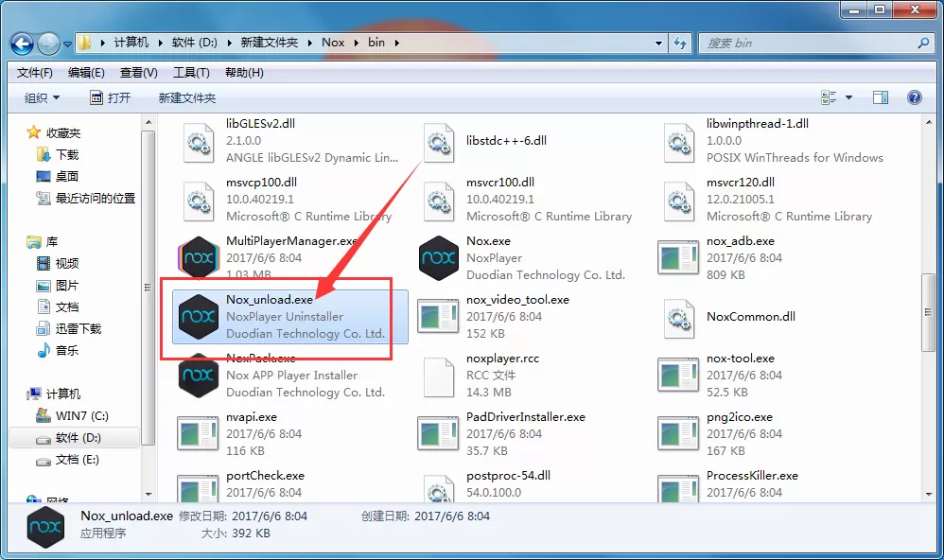Select the nox-tool.exe icon
944x560 pixels.
pos(678,376)
